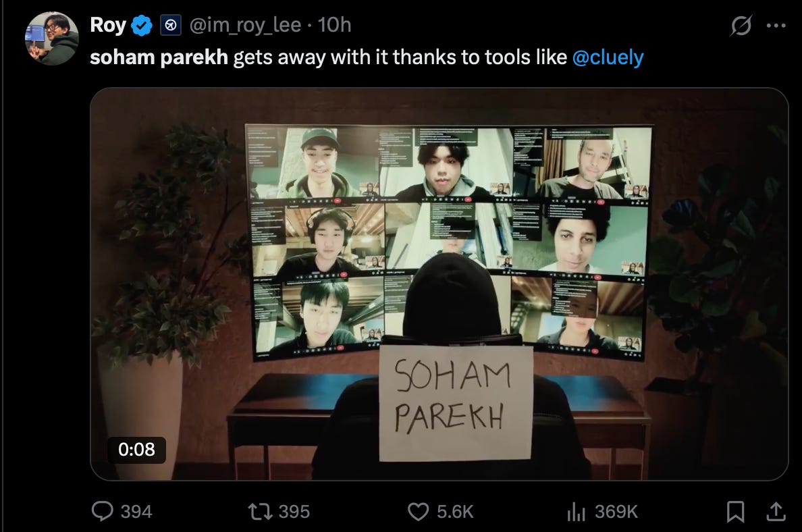
Task: Follow the soham parekh bold text
Action: 159,57
